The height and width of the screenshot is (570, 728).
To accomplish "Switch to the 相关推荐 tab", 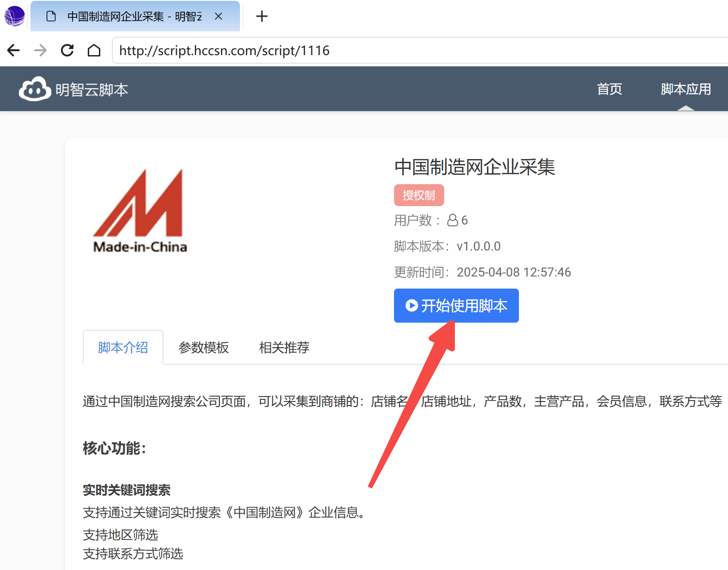I will point(284,348).
